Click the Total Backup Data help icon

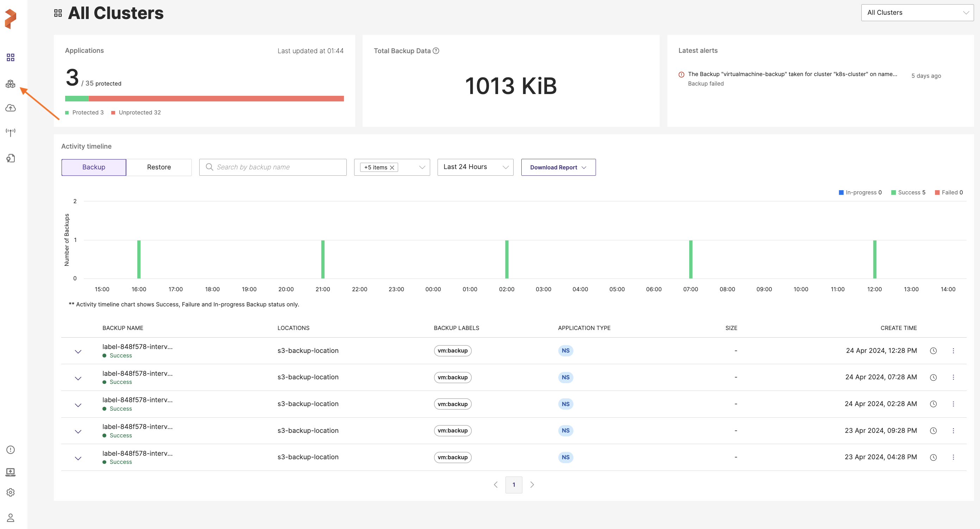pos(436,51)
